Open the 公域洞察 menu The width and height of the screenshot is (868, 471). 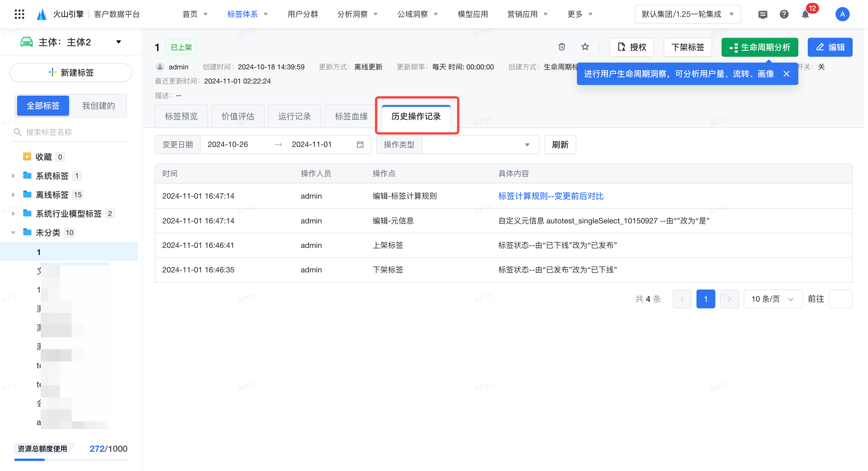(417, 14)
